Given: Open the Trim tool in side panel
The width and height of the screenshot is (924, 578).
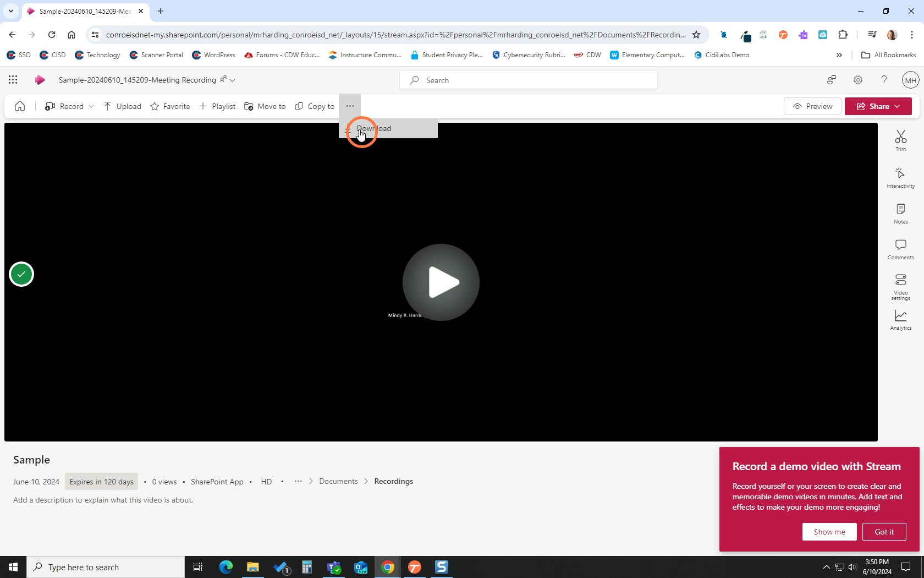Looking at the screenshot, I should tap(900, 140).
